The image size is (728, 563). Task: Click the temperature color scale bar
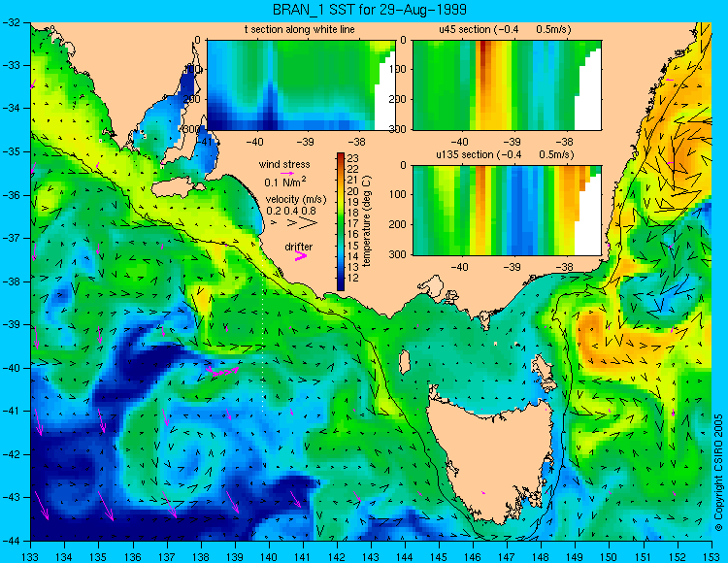click(x=341, y=222)
